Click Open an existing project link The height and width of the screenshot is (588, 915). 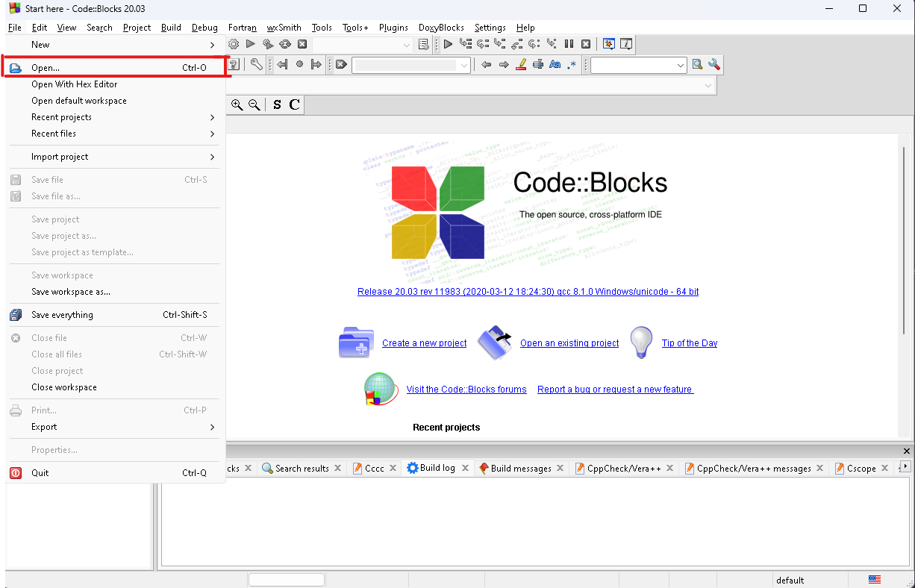pyautogui.click(x=569, y=343)
